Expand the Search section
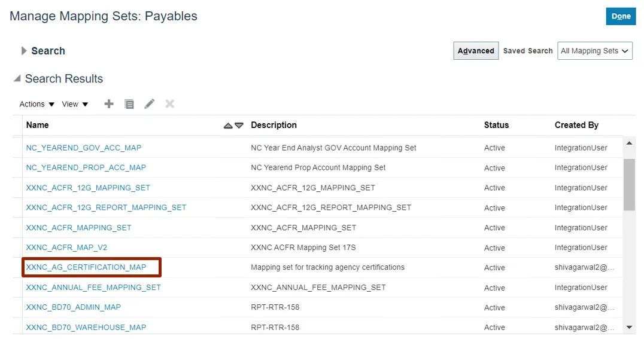The height and width of the screenshot is (339, 644). [25, 51]
